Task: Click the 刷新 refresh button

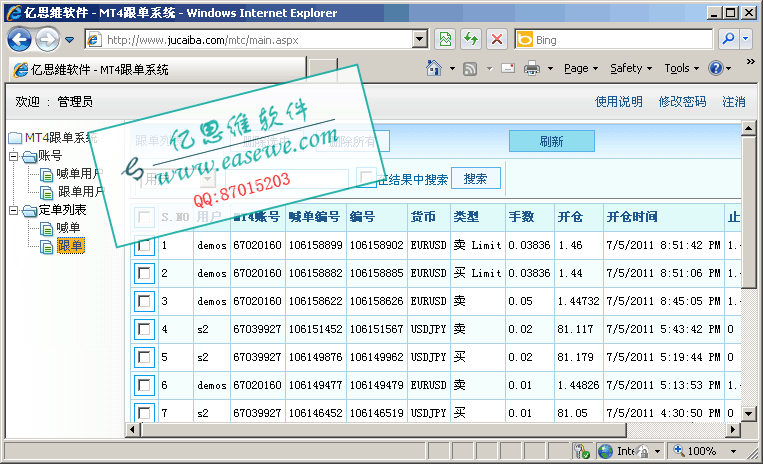Action: pyautogui.click(x=552, y=142)
